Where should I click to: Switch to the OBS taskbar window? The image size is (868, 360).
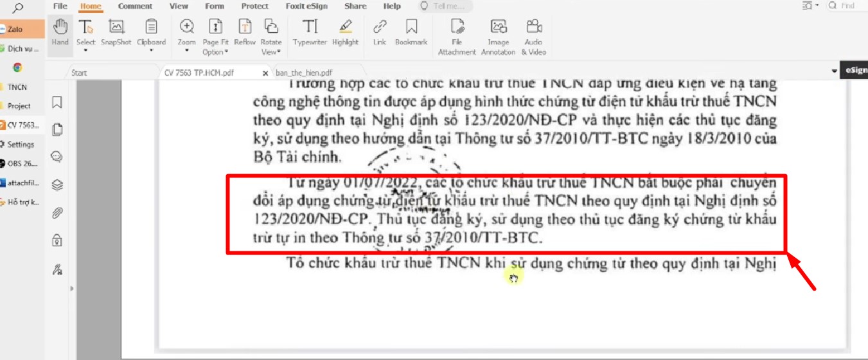(22, 163)
